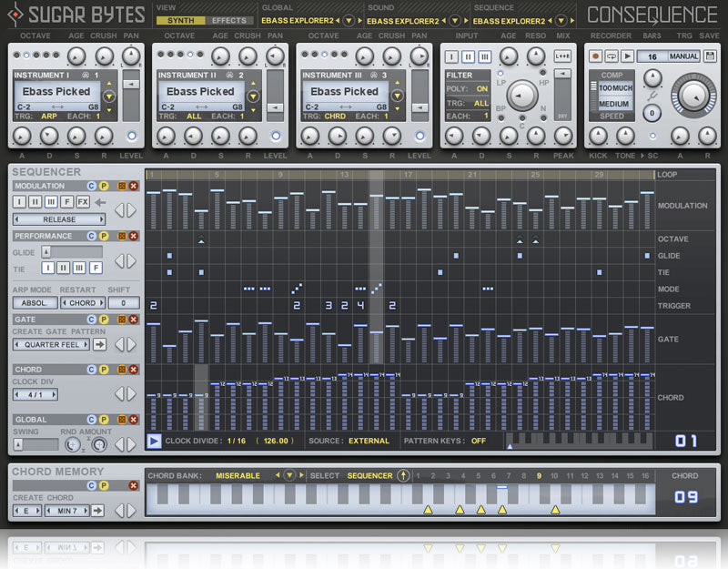
Task: Open Instrument III sound dropdown
Action: 397,97
